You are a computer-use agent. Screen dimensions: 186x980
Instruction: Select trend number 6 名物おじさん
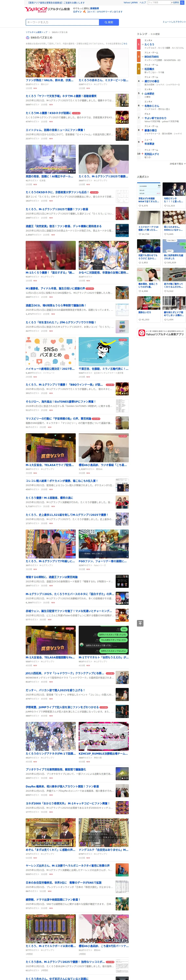(152, 106)
